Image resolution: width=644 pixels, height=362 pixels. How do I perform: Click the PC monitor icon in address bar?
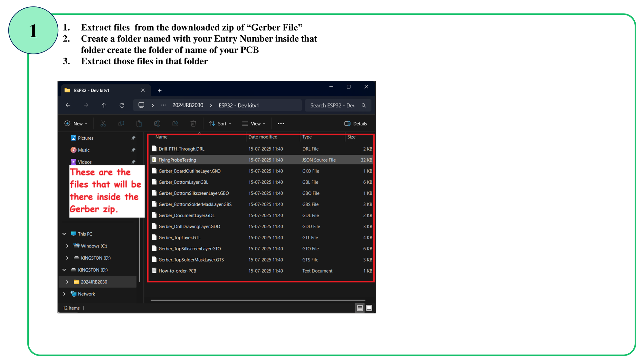141,105
